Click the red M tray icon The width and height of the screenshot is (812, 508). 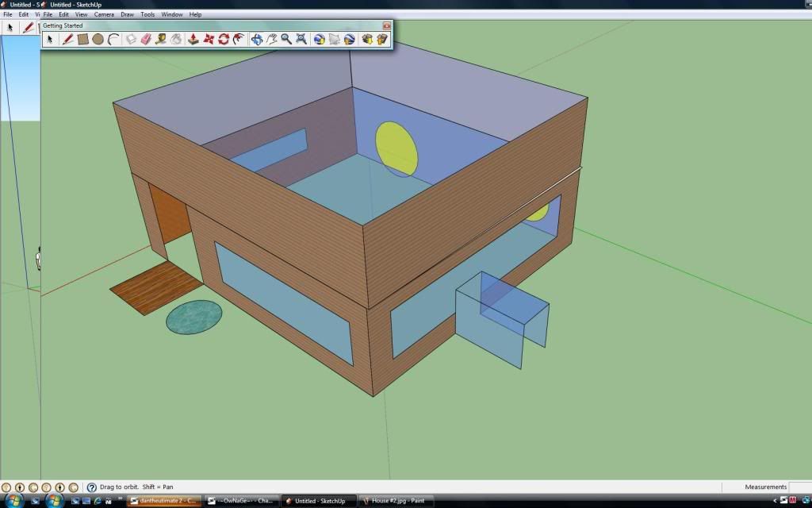pyautogui.click(x=792, y=501)
